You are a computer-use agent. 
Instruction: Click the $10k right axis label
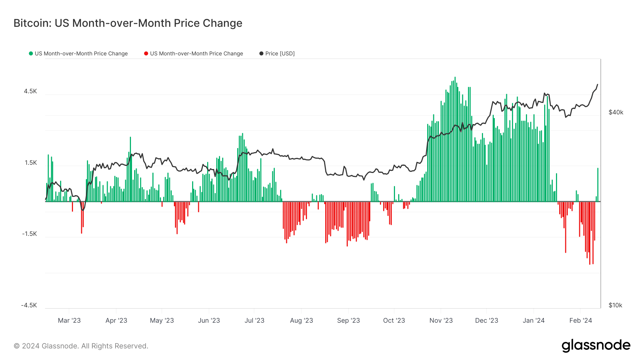(615, 305)
